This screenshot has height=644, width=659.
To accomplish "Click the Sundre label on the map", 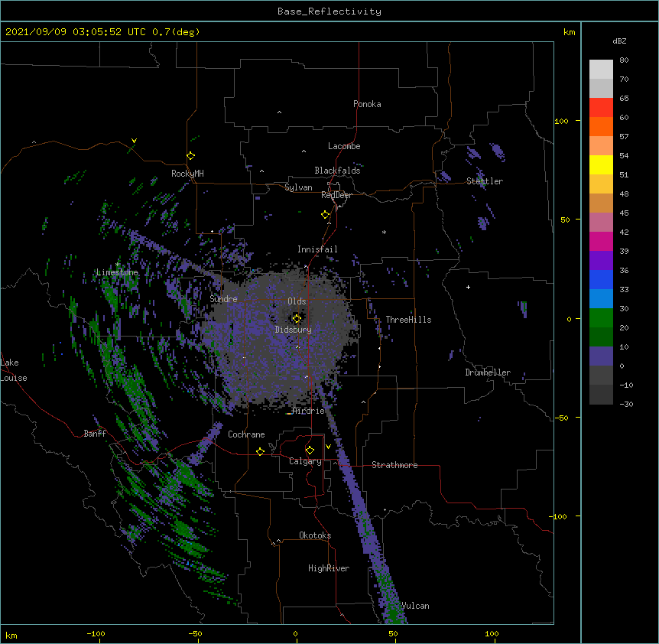I will pyautogui.click(x=223, y=299).
